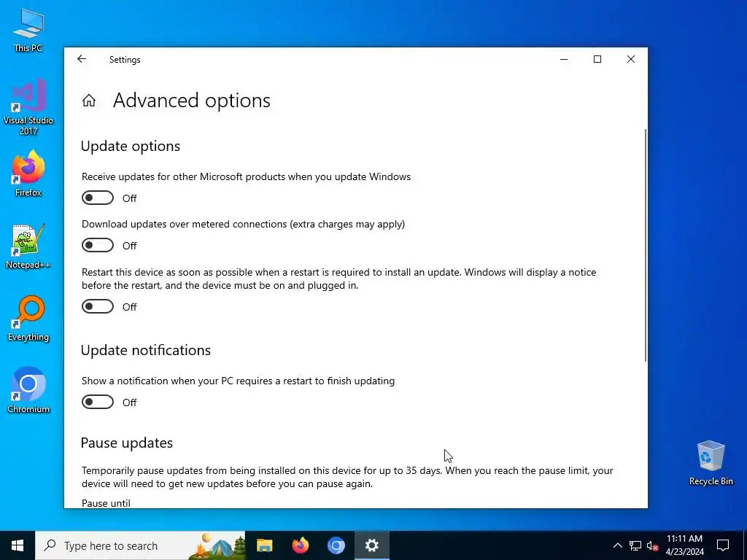Click the camping scene search highlight image
Viewport: 747px width, 560px height.
(217, 545)
